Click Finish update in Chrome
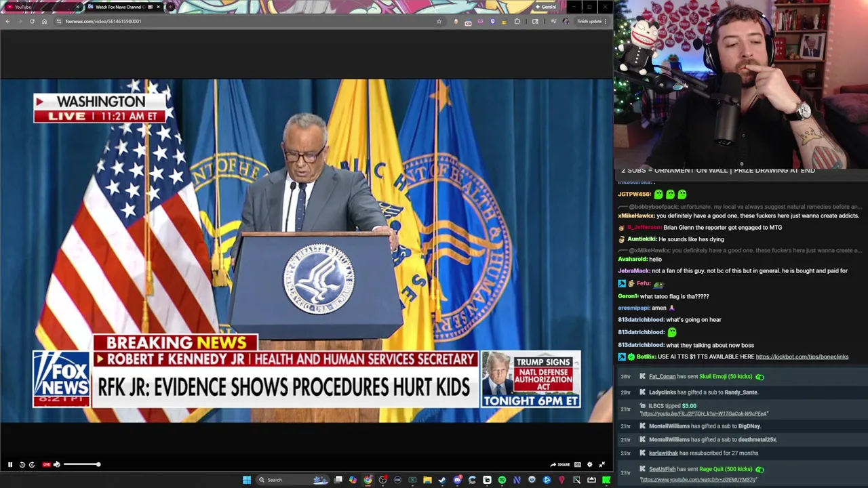The width and height of the screenshot is (868, 488). 591,21
